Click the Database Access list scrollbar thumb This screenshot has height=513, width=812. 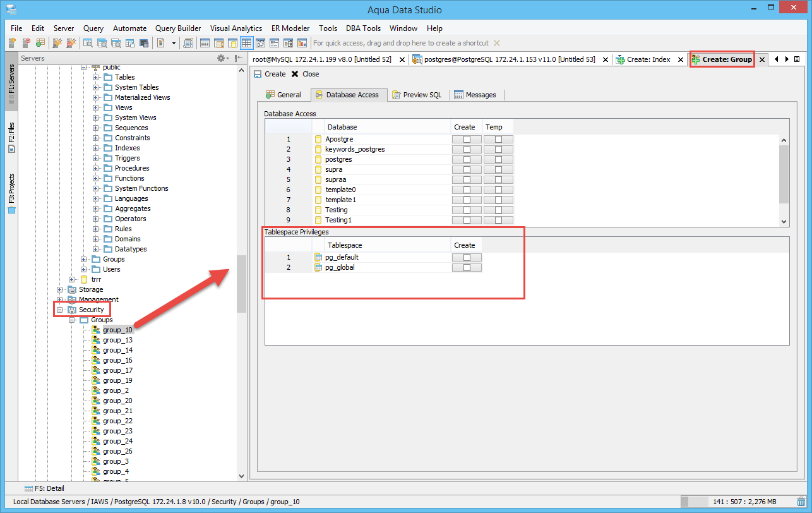click(784, 174)
